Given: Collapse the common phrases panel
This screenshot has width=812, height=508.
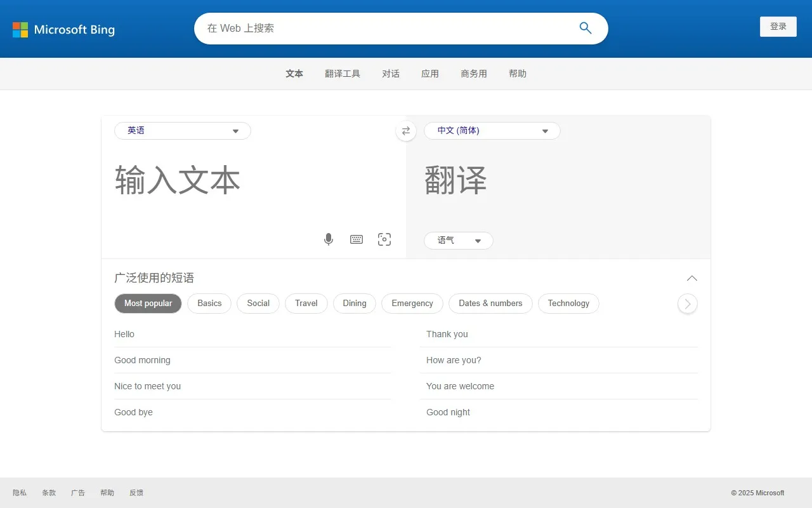Looking at the screenshot, I should tap(691, 278).
